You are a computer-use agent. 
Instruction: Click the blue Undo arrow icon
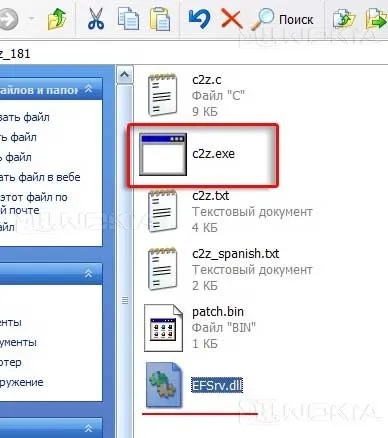point(199,19)
